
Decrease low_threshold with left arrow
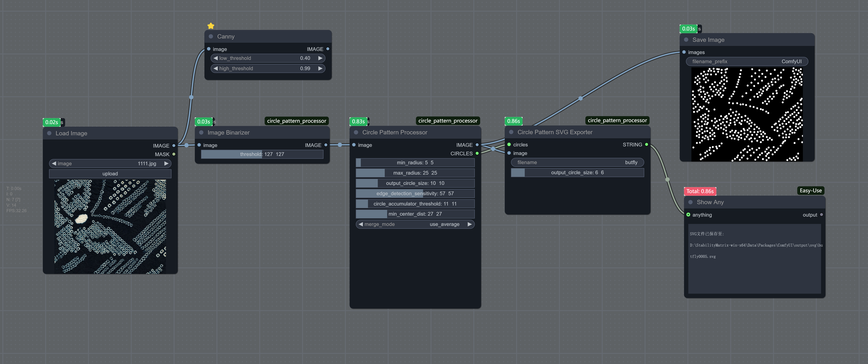216,58
